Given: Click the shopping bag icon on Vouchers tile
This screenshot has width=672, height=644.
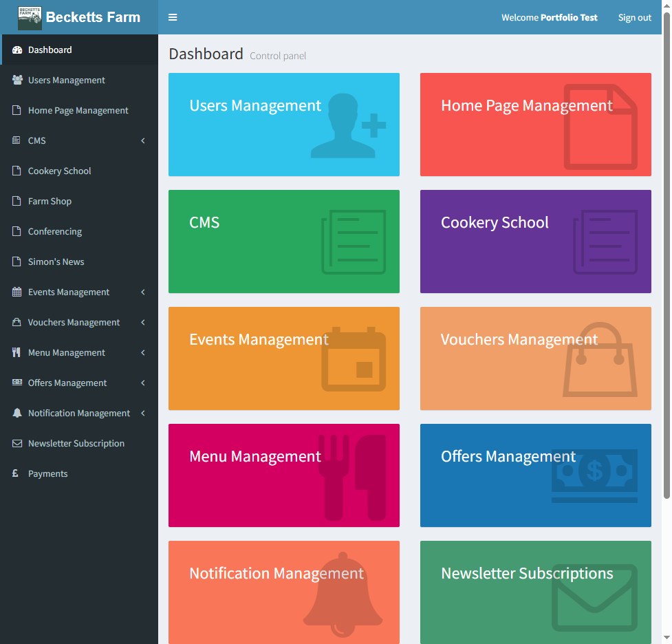Looking at the screenshot, I should click(x=600, y=359).
